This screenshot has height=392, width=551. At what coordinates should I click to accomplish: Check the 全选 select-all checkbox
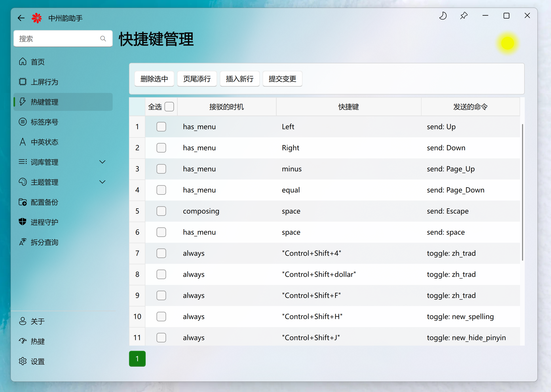click(x=169, y=107)
